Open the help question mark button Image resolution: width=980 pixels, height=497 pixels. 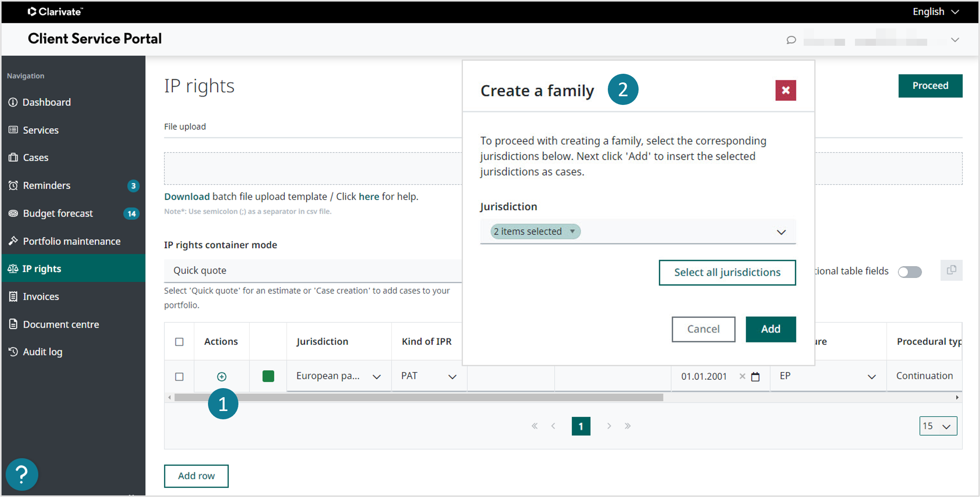click(22, 475)
